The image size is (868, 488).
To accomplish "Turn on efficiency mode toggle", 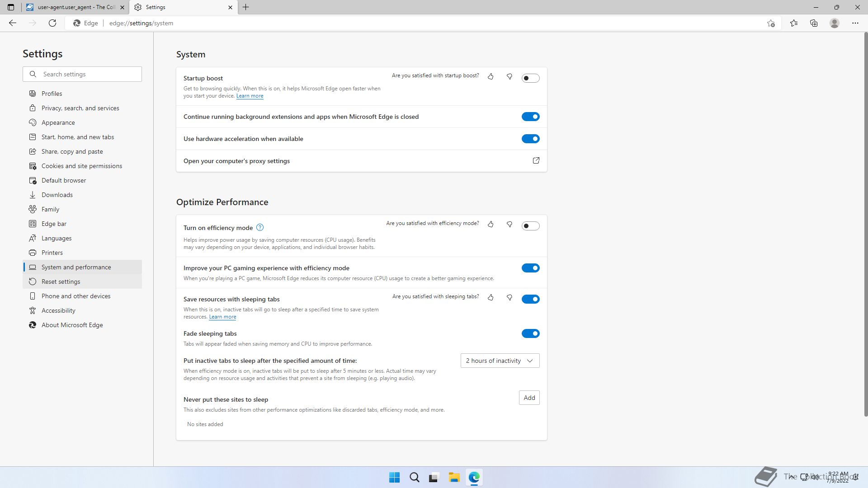I will coord(531,226).
